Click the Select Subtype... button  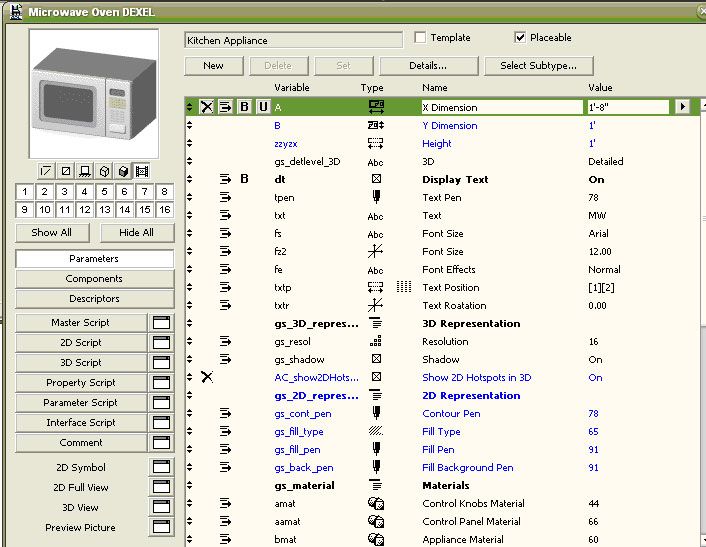coord(538,66)
